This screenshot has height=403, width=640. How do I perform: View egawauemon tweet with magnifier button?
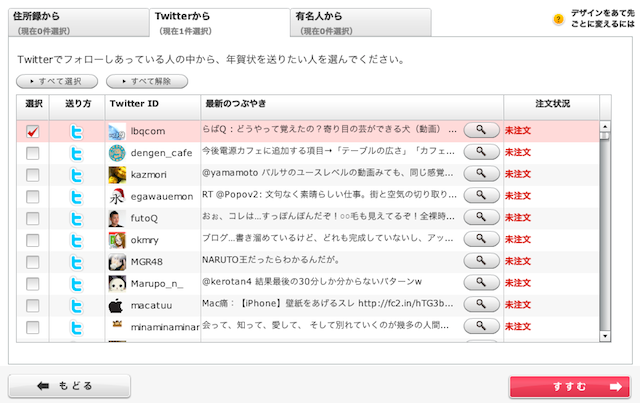482,195
